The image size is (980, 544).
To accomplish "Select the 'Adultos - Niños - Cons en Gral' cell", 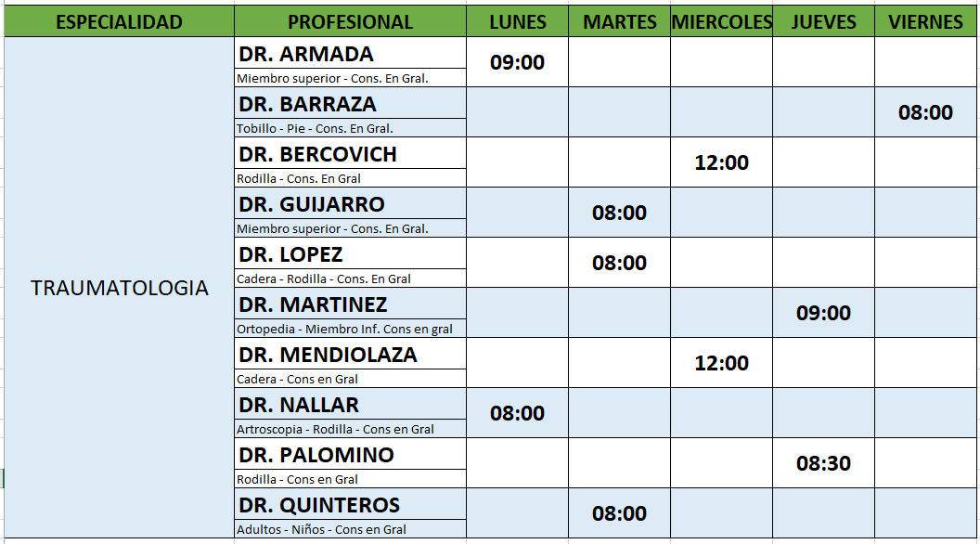I will tap(350, 530).
